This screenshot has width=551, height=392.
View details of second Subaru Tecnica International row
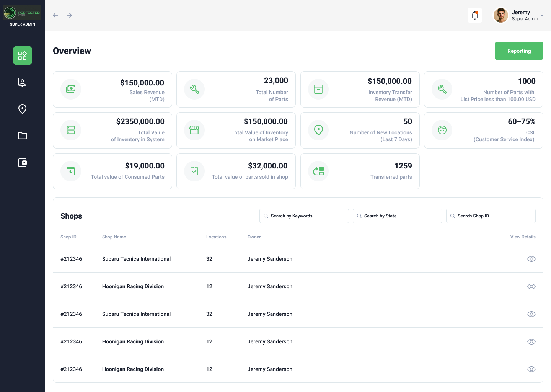(x=531, y=314)
